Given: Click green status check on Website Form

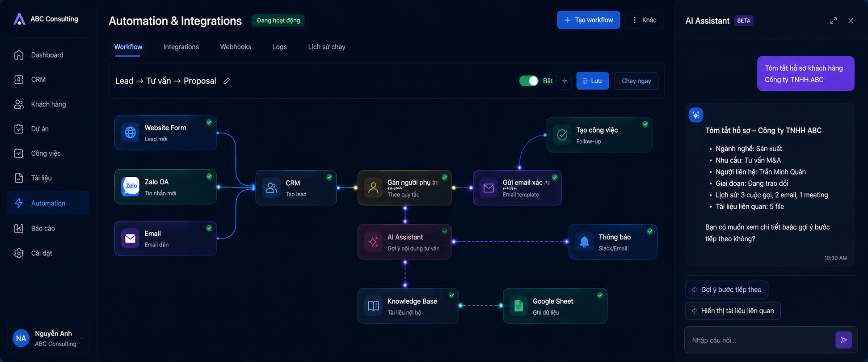Looking at the screenshot, I should (209, 122).
